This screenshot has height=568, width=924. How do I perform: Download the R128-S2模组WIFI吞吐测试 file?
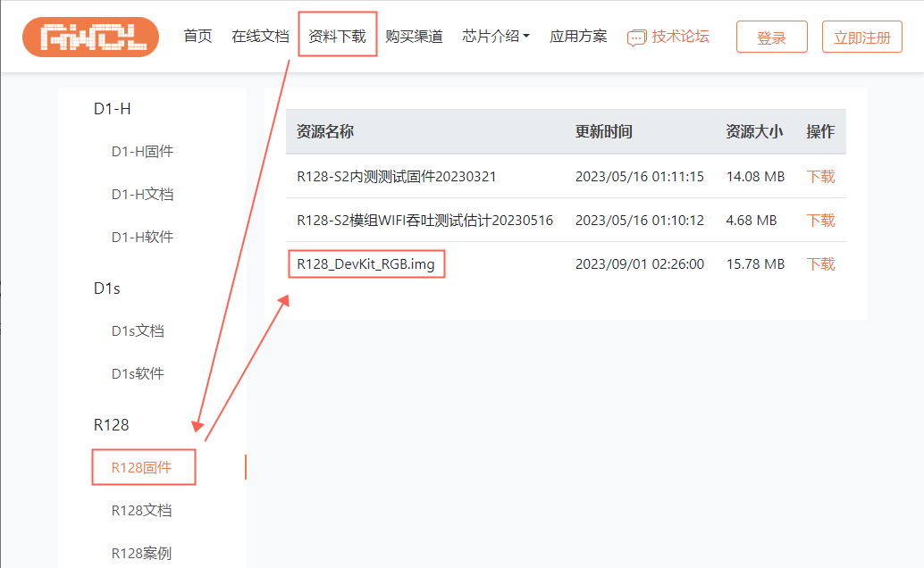click(x=820, y=221)
